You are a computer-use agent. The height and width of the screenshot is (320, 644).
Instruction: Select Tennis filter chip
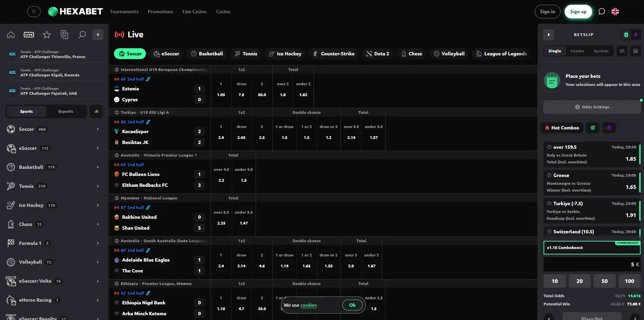click(x=246, y=54)
